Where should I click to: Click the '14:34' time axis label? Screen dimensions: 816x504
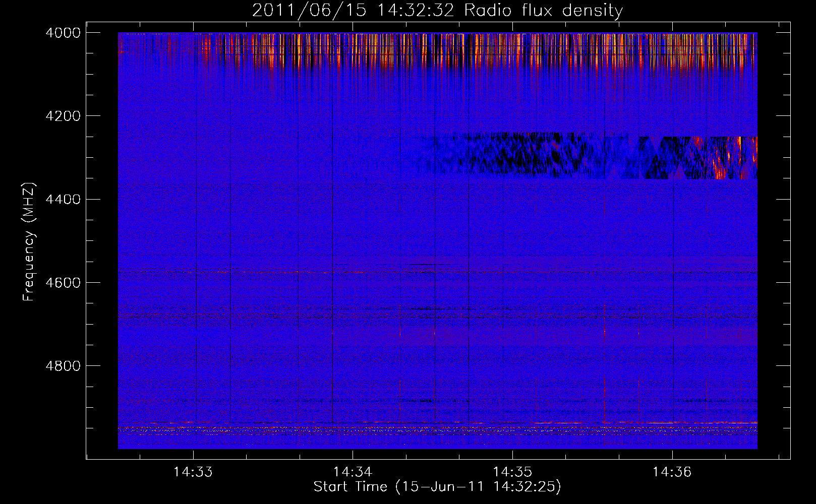(x=353, y=472)
